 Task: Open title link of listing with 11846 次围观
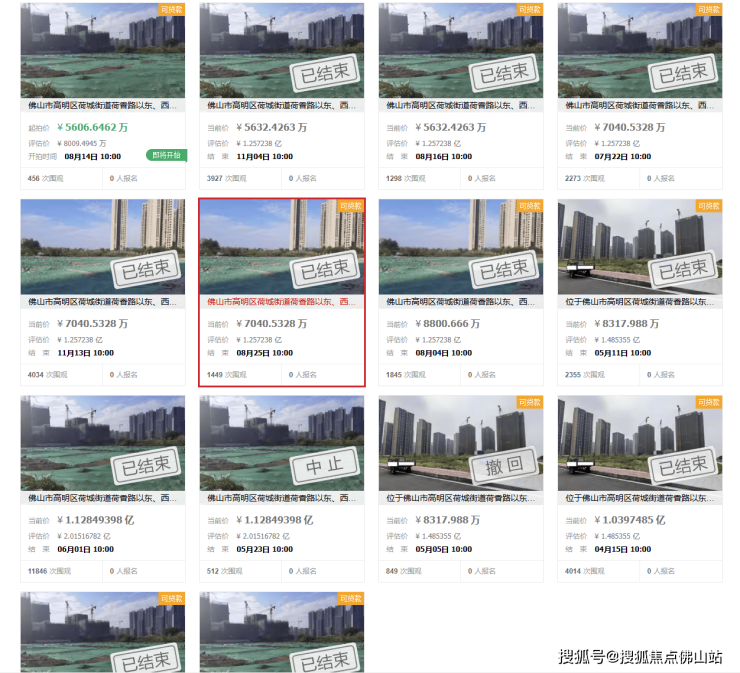pos(102,498)
